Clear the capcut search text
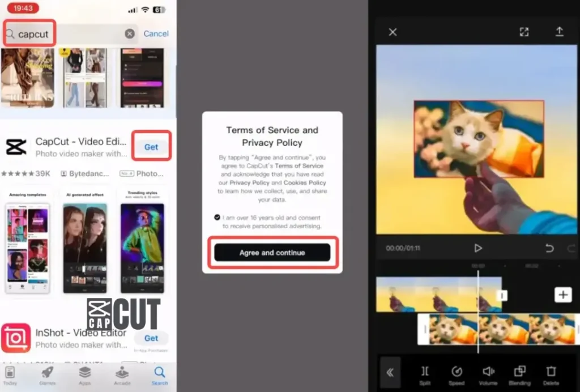Image resolution: width=580 pixels, height=392 pixels. [x=130, y=33]
